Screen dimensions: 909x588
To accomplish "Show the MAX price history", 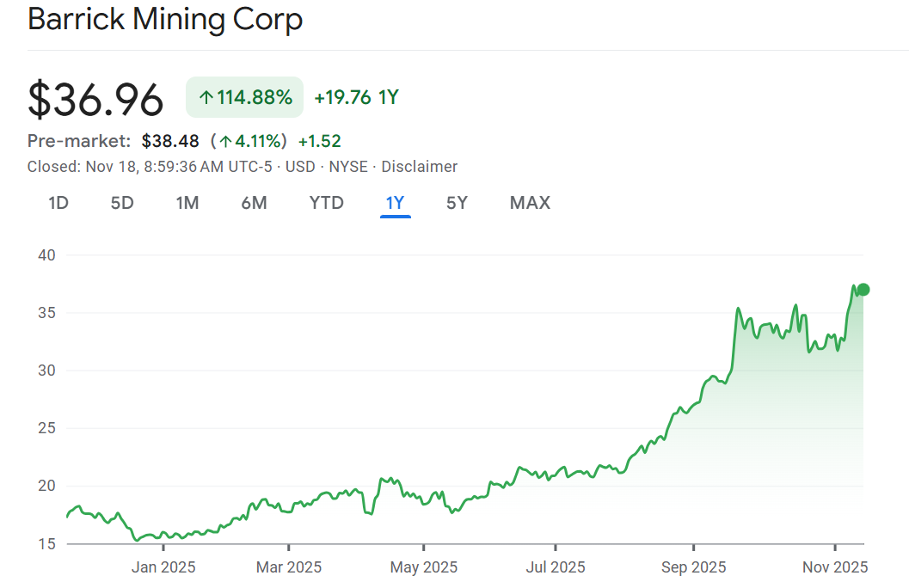I will pos(530,203).
